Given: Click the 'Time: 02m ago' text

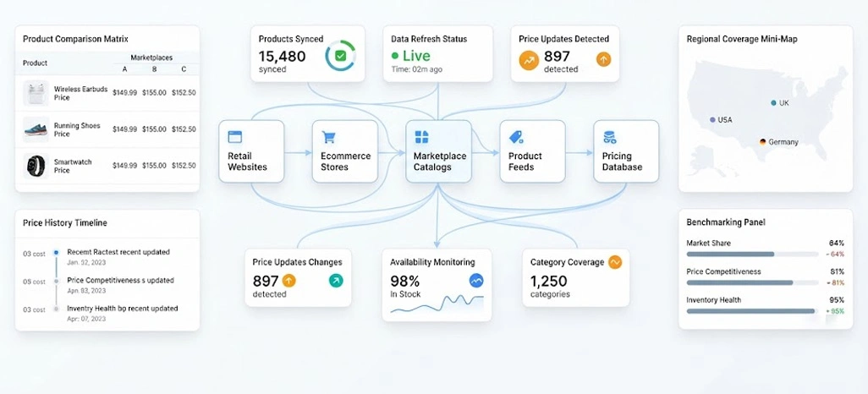Looking at the screenshot, I should pos(417,69).
